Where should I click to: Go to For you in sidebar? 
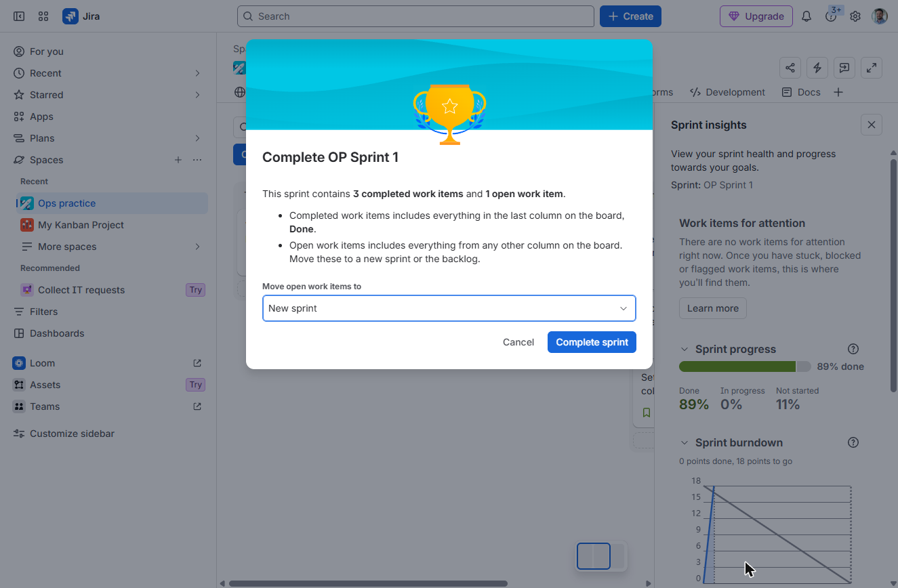tap(110, 51)
